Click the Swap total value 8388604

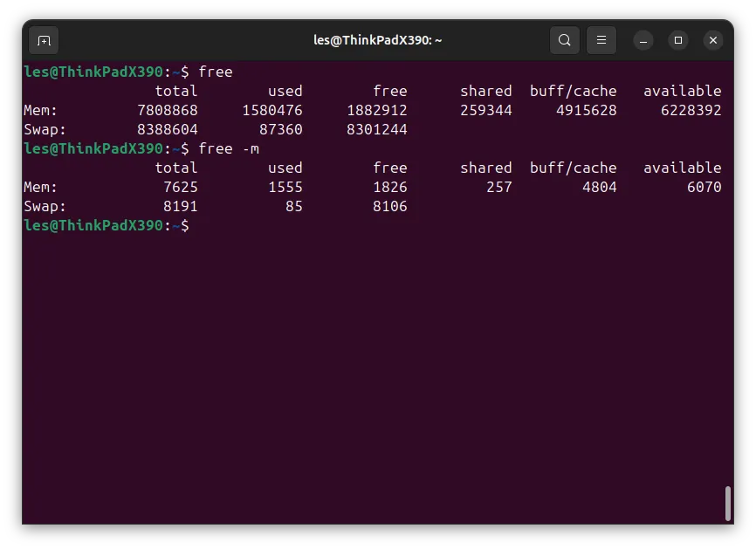(x=168, y=130)
